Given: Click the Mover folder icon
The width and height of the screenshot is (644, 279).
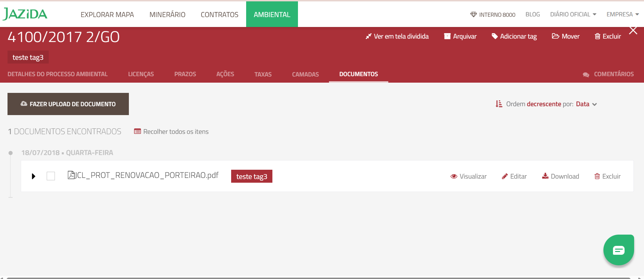Looking at the screenshot, I should (x=556, y=36).
